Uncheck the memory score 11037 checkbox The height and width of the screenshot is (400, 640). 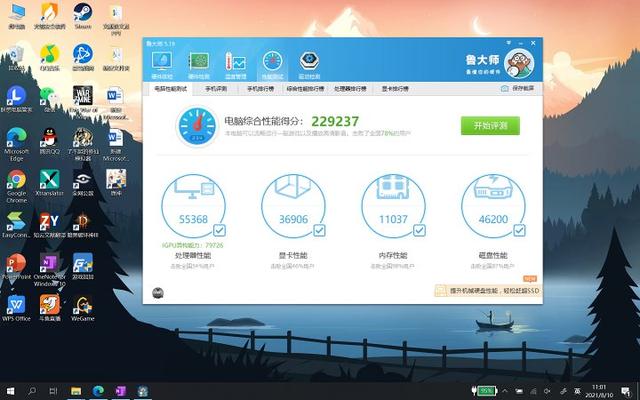pyautogui.click(x=419, y=231)
